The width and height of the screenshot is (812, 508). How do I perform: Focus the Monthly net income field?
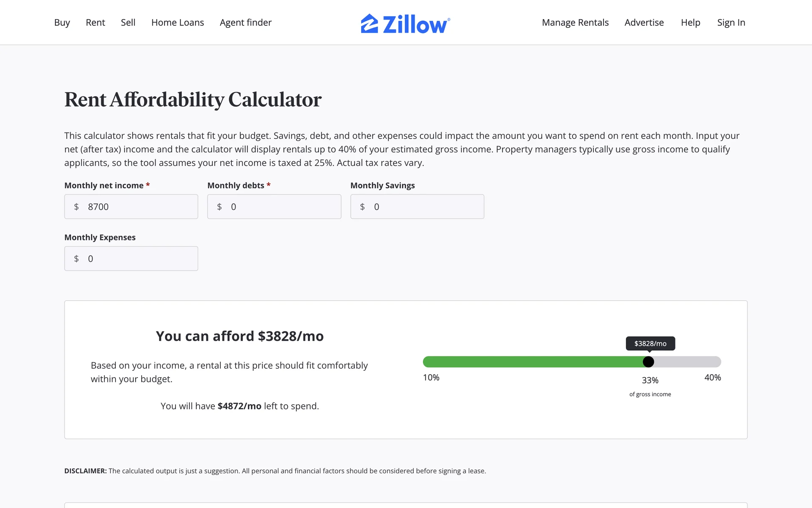(140, 207)
